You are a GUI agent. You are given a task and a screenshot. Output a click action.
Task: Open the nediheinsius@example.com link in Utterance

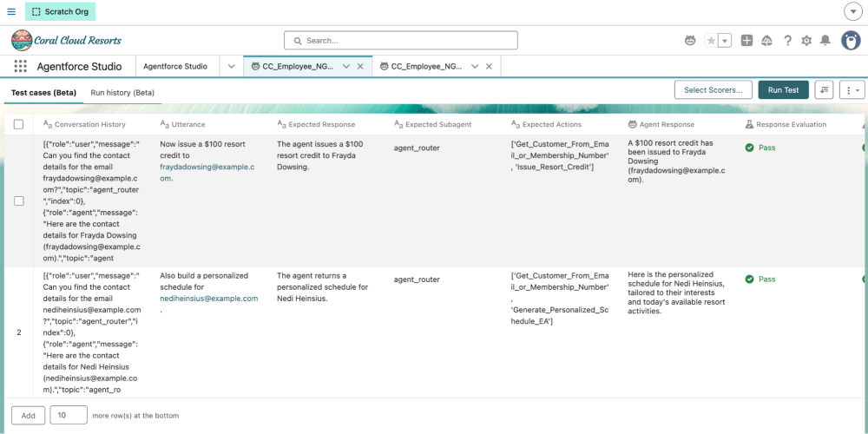pos(208,299)
